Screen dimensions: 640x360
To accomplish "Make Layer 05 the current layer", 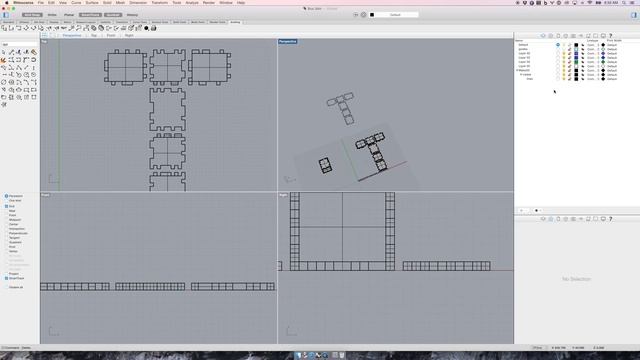I will tap(558, 66).
